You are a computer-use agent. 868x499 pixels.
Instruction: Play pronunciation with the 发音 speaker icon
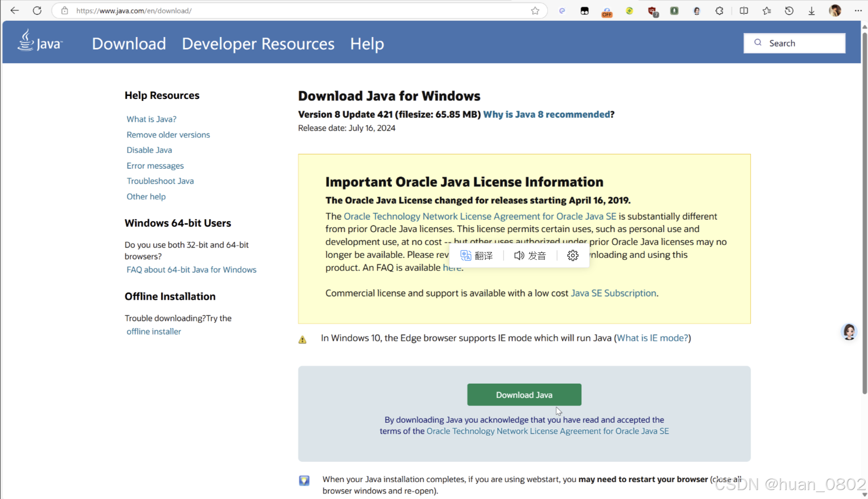coord(530,255)
